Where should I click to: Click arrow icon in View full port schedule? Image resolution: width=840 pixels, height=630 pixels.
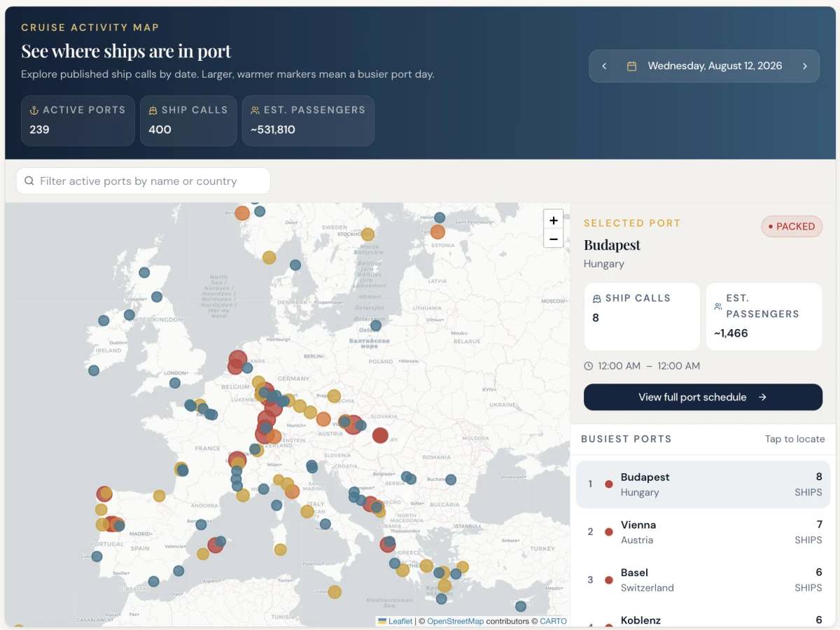point(762,397)
